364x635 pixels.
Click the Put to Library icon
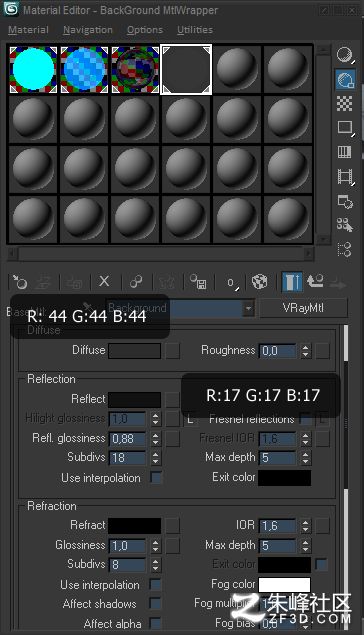[x=198, y=282]
